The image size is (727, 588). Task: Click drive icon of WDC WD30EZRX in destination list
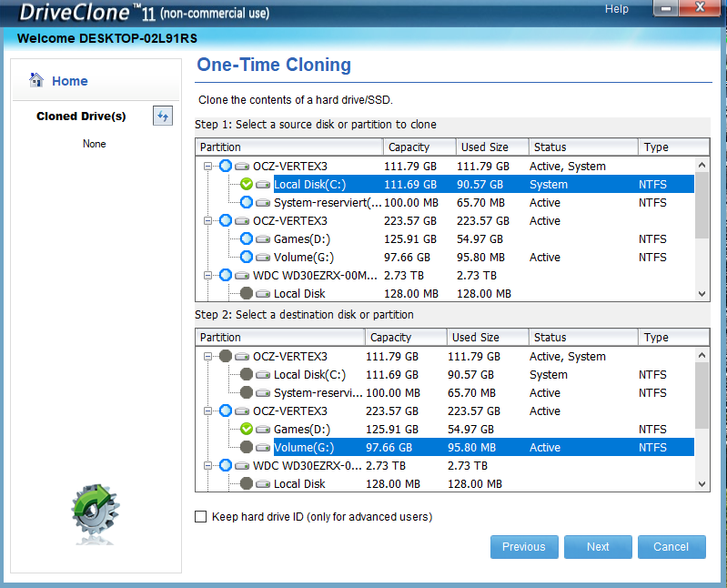pos(241,466)
